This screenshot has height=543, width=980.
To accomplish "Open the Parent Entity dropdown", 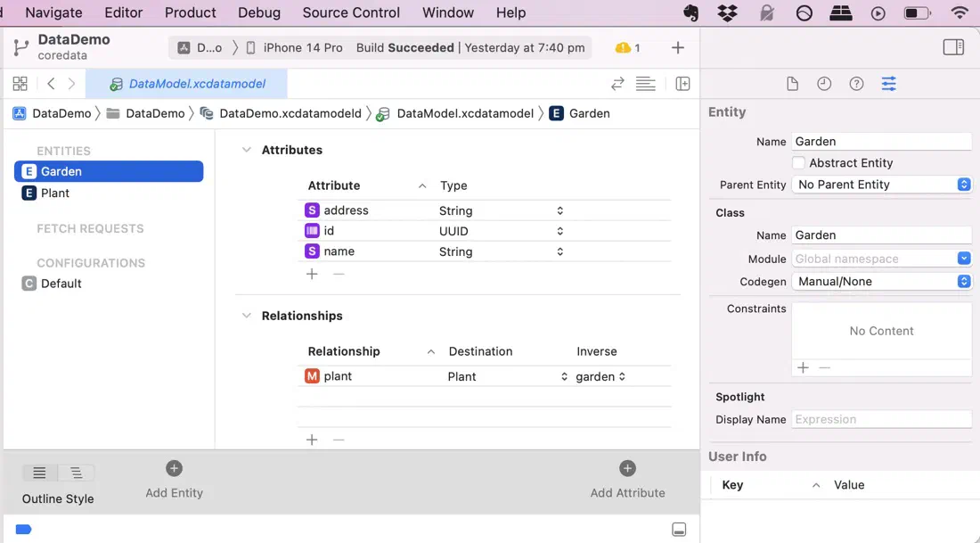I will pyautogui.click(x=881, y=185).
